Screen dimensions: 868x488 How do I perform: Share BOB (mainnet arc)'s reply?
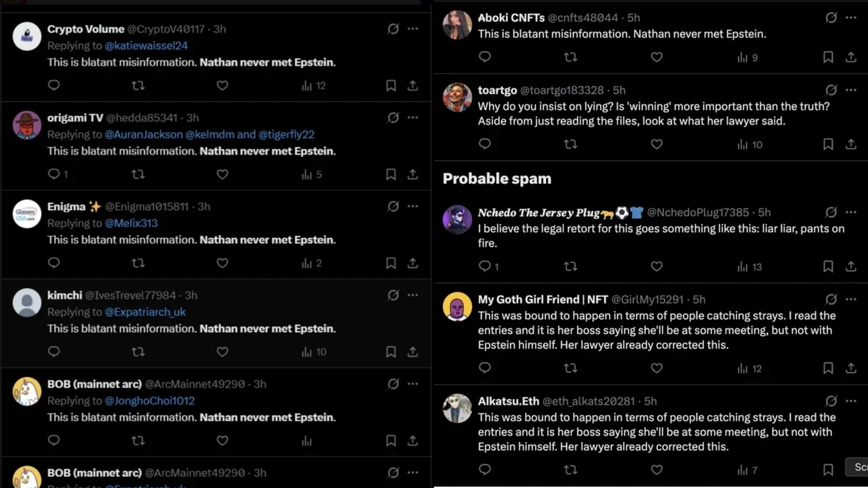[x=413, y=441]
